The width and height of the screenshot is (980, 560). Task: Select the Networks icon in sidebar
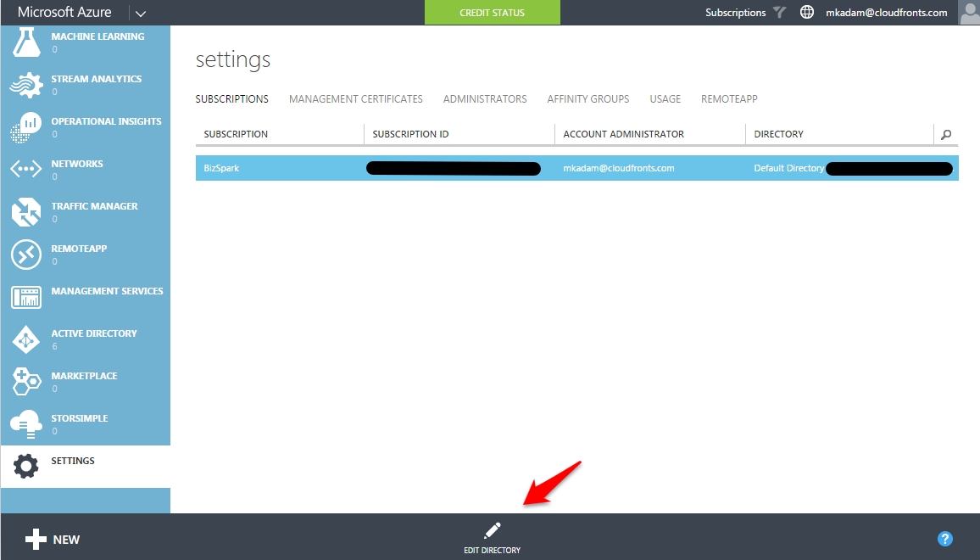(26, 169)
